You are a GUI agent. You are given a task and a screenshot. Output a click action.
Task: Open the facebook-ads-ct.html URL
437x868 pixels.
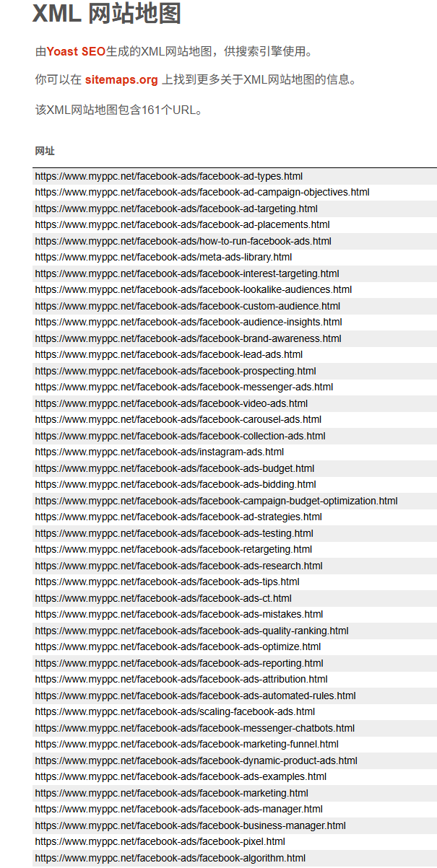click(x=163, y=598)
